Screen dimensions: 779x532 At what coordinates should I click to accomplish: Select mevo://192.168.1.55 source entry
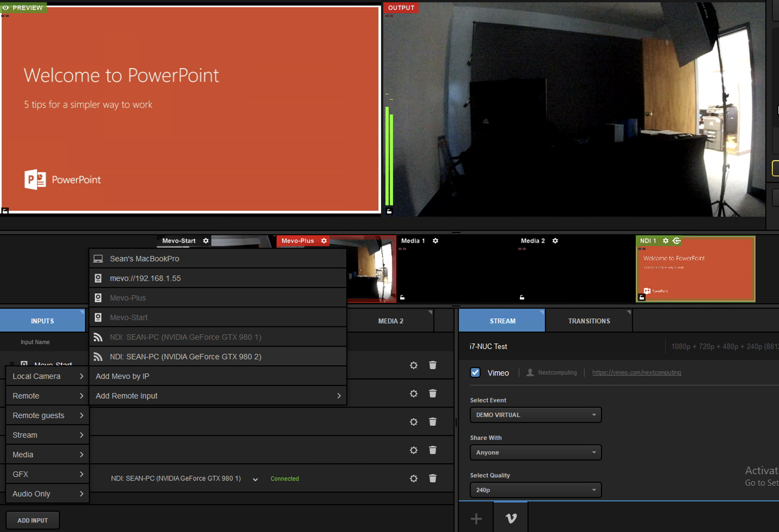pyautogui.click(x=218, y=278)
